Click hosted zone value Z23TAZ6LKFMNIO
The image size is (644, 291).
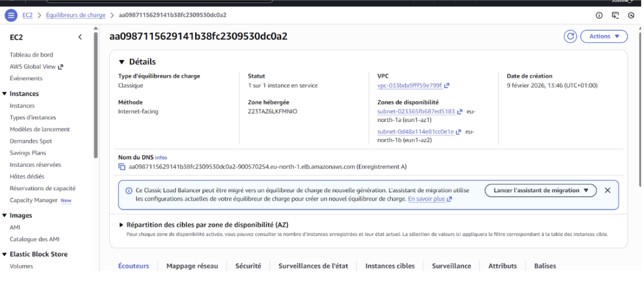[273, 111]
